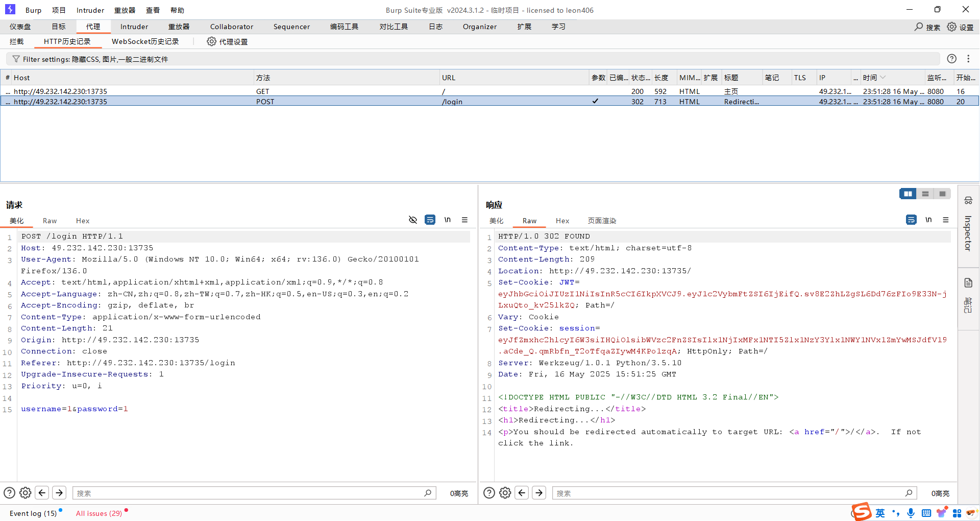Switch to the Intruder tab

(134, 27)
